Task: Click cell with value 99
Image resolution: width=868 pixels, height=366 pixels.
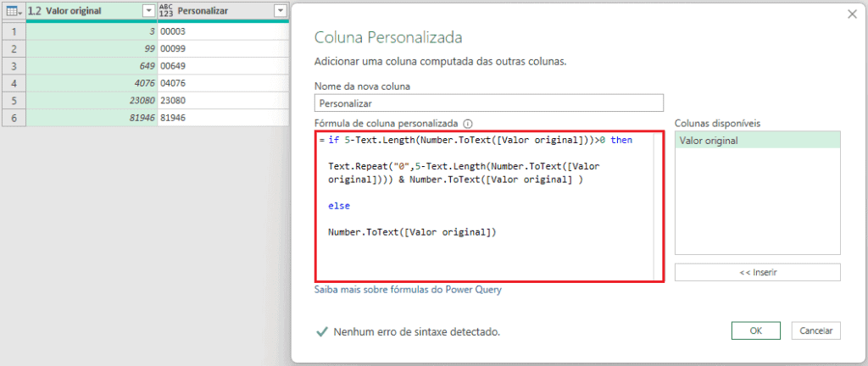Action: [x=92, y=48]
